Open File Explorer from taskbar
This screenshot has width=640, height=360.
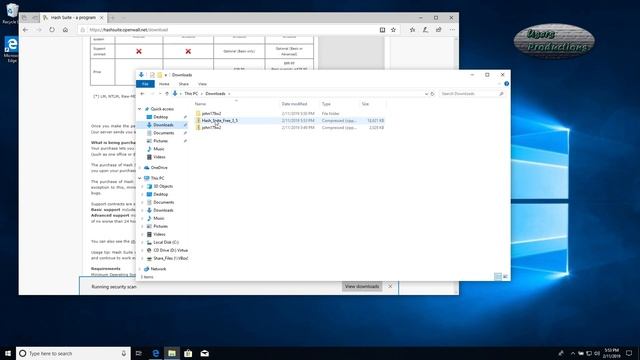click(x=172, y=353)
